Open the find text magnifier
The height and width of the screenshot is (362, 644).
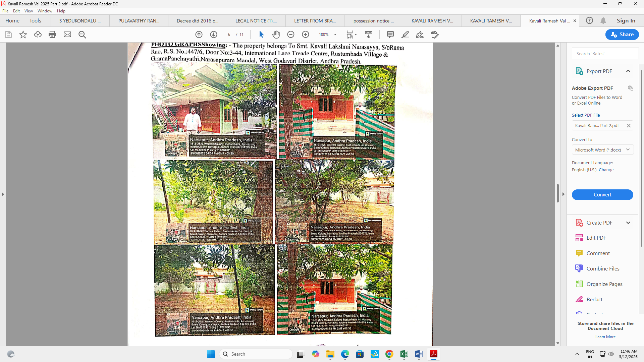(x=82, y=35)
